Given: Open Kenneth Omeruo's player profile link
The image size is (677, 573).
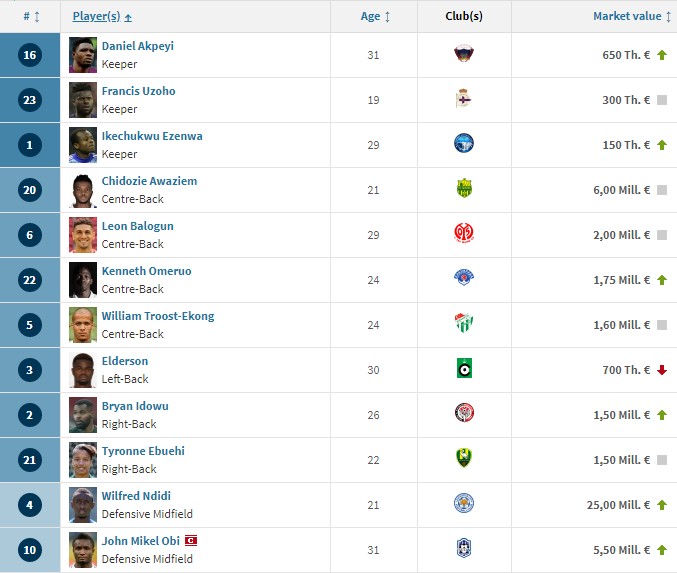Looking at the screenshot, I should 146,271.
